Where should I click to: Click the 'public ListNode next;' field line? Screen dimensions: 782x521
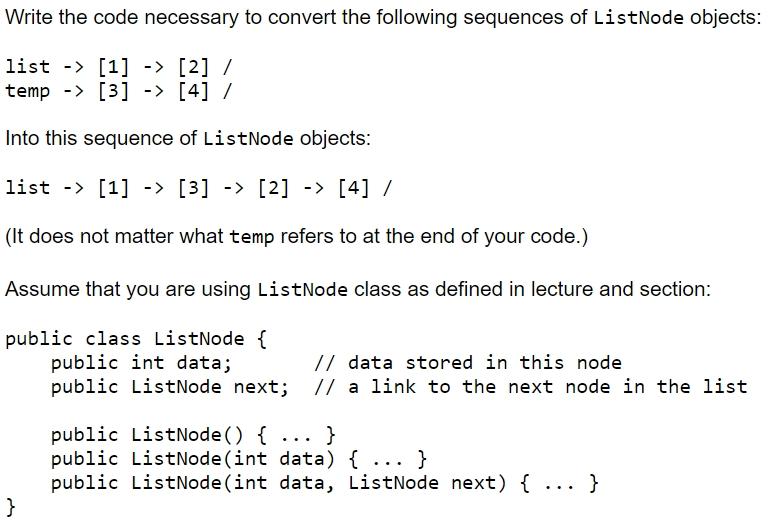point(170,387)
